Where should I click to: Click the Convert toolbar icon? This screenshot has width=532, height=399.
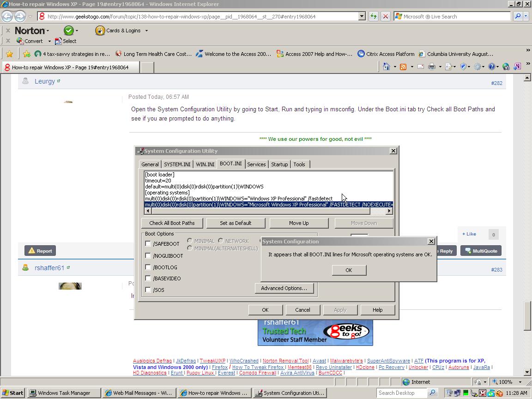coord(20,41)
